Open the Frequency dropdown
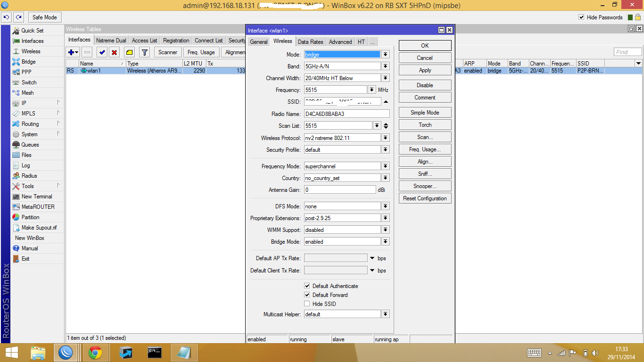The width and height of the screenshot is (644, 362). 372,90
